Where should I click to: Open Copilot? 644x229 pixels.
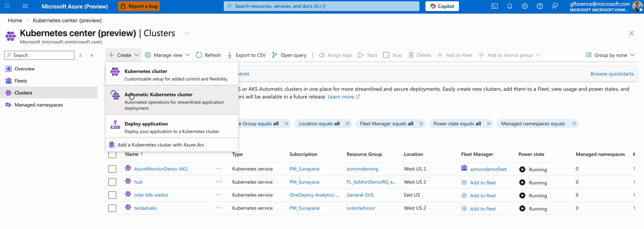pos(442,6)
